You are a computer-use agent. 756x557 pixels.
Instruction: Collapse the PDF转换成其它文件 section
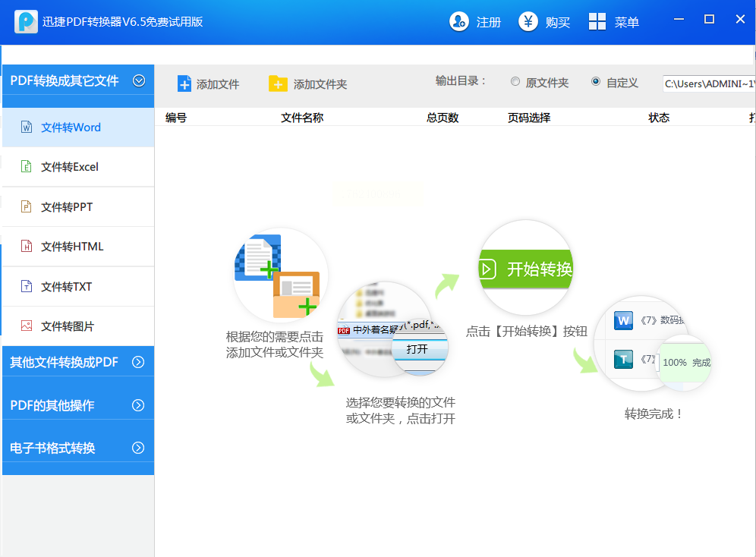point(139,80)
